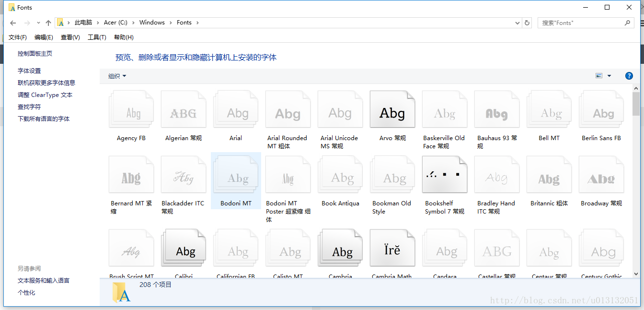Select the Cambria Math font
Screen dimensions: 644x310
392,248
